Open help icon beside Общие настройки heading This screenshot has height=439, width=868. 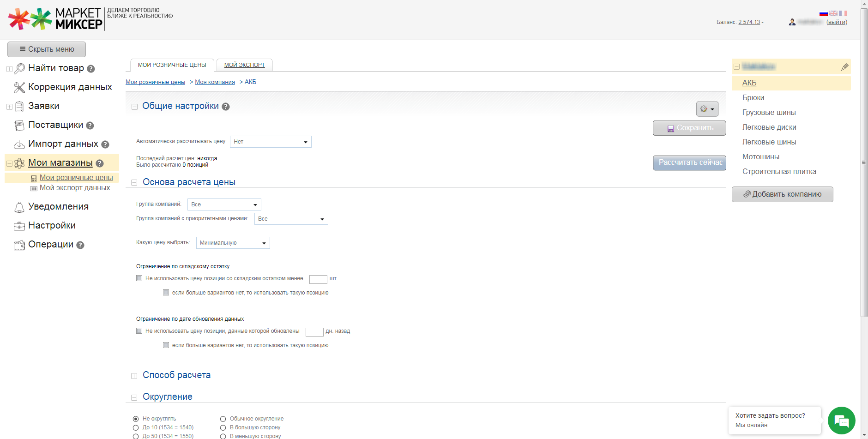(x=226, y=107)
